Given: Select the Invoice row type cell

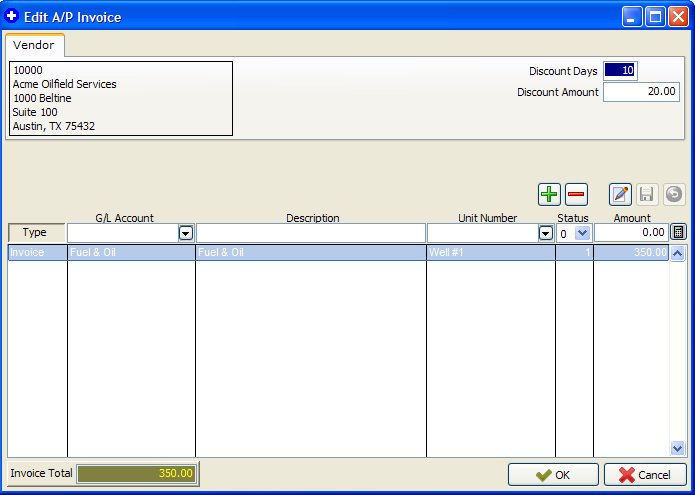Looking at the screenshot, I should coord(37,253).
